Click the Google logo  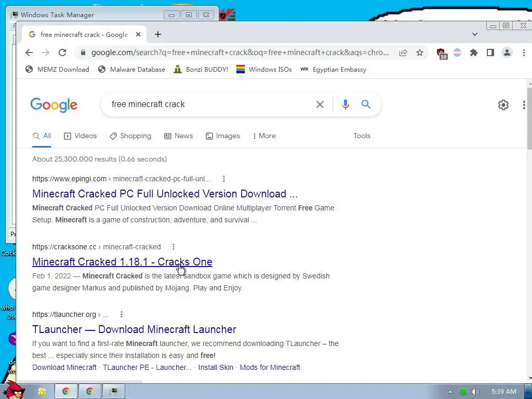(x=54, y=105)
